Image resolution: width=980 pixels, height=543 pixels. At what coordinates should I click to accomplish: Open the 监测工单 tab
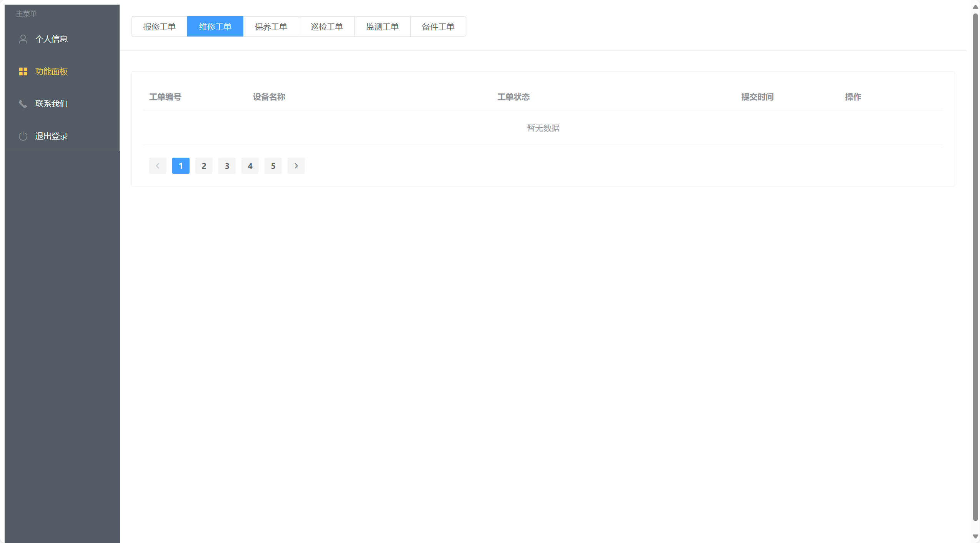click(x=382, y=27)
